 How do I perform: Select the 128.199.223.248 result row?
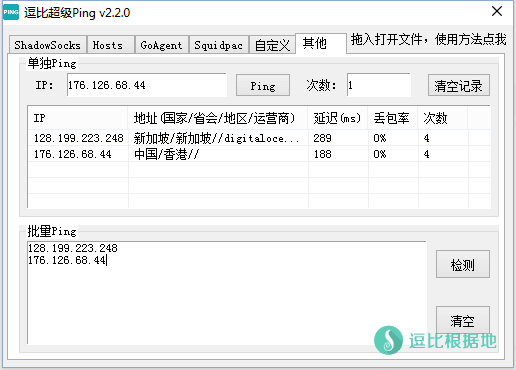click(259, 138)
